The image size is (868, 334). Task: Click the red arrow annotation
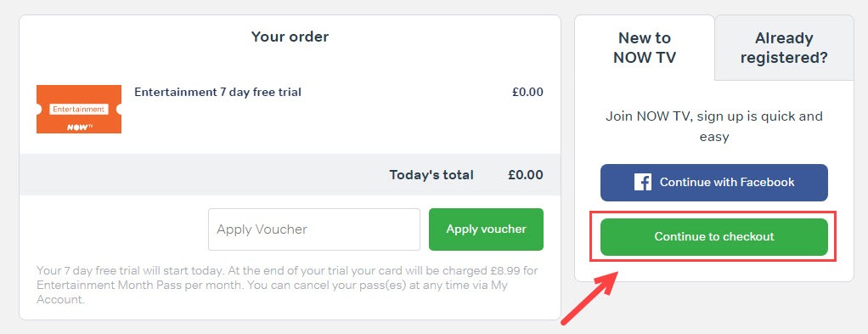click(x=589, y=297)
